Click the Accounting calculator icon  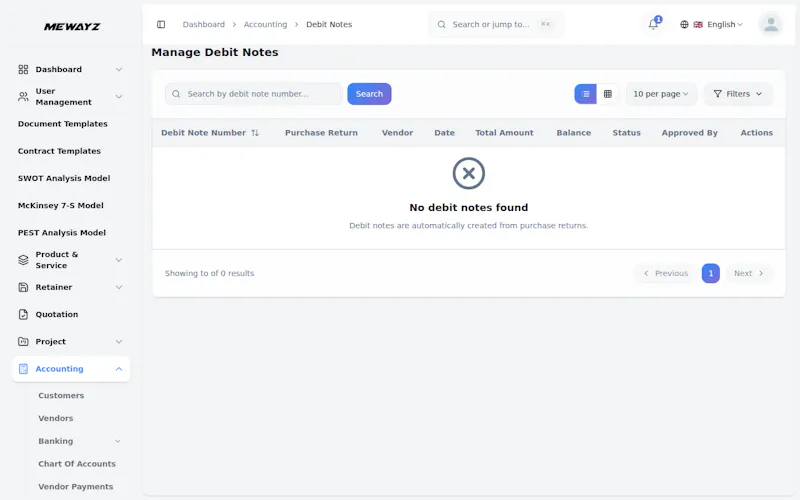tap(23, 368)
